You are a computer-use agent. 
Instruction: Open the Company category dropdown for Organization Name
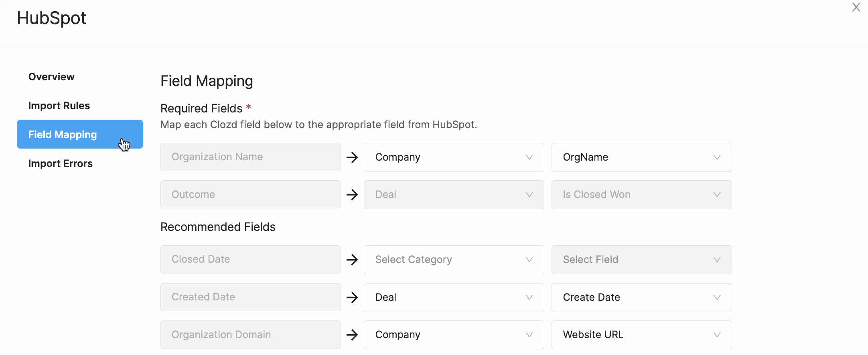(x=454, y=157)
